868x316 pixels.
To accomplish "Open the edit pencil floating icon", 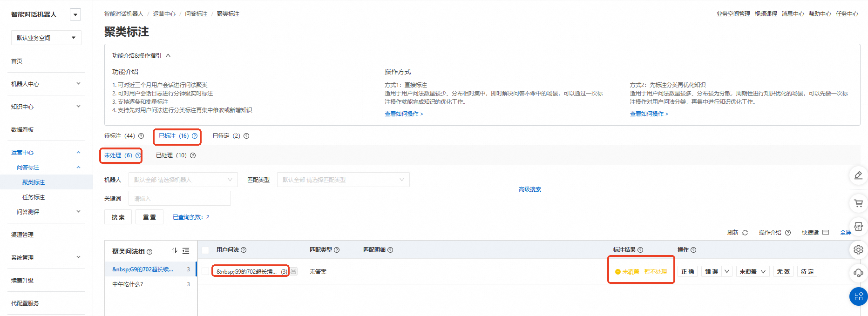I will click(859, 175).
